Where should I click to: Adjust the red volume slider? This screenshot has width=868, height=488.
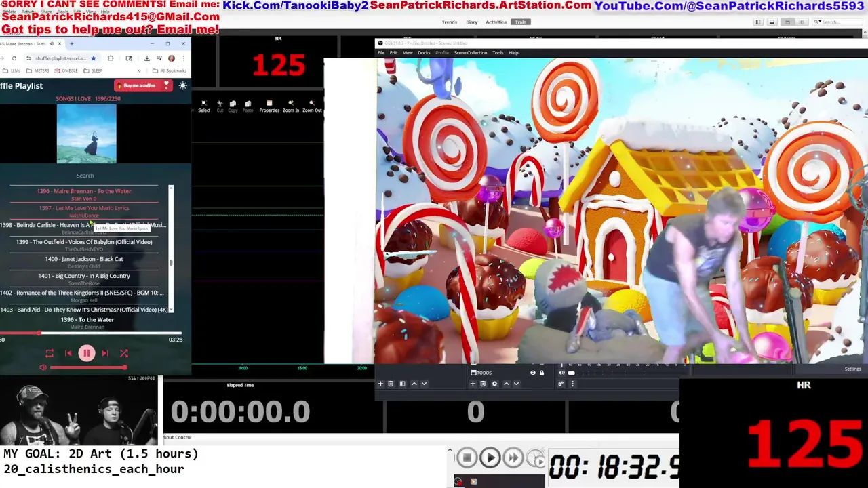tap(88, 367)
